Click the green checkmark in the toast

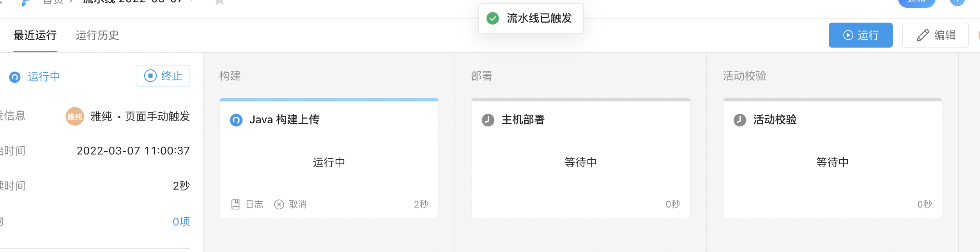click(x=493, y=18)
